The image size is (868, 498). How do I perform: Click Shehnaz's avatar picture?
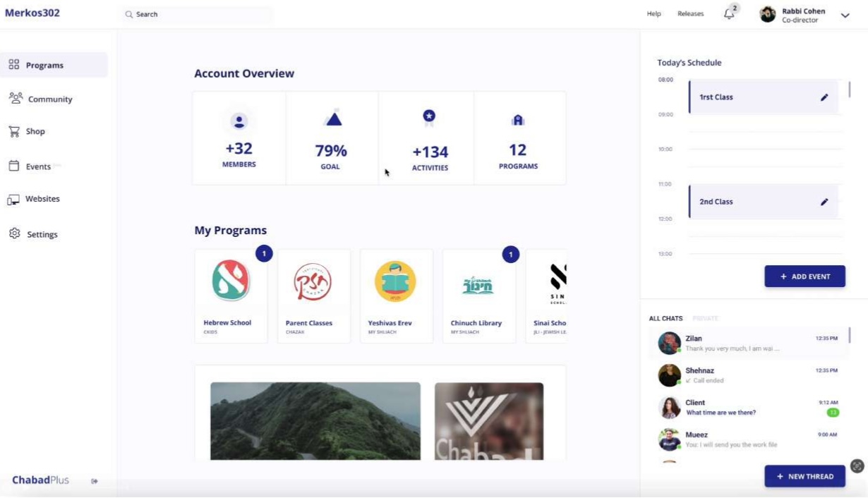(x=669, y=375)
